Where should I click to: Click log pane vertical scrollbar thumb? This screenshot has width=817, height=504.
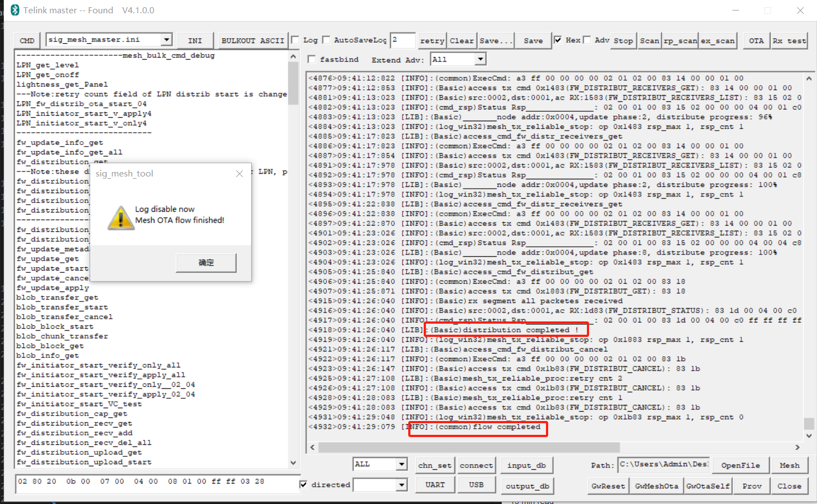point(809,423)
